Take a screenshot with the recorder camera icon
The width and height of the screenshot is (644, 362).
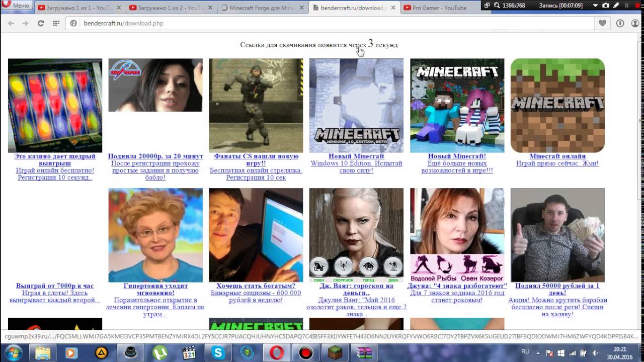[606, 5]
